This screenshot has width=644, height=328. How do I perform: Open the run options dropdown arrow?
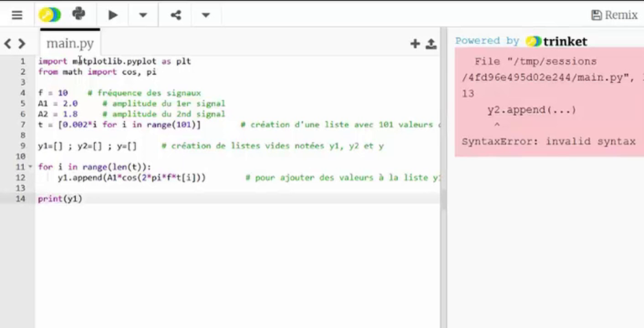click(143, 15)
